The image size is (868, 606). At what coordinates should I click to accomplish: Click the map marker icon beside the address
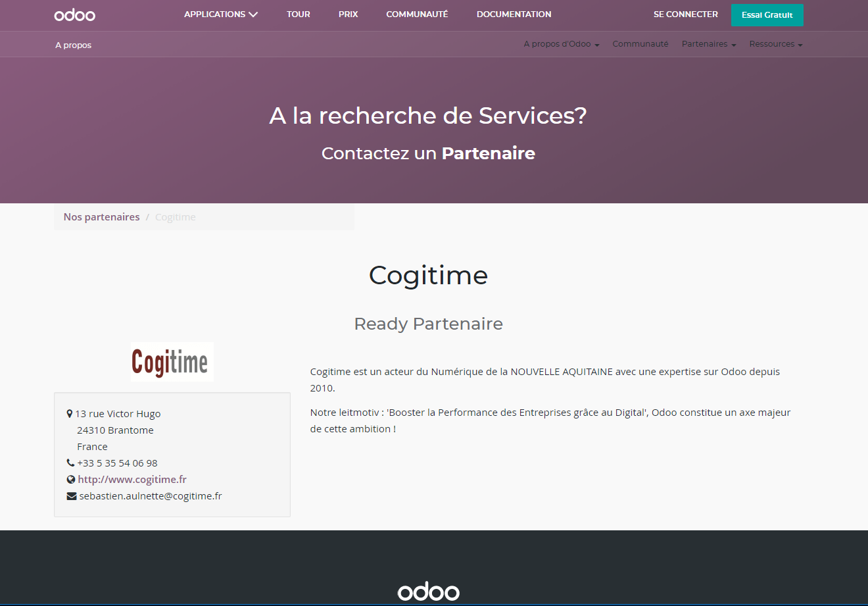click(x=70, y=414)
